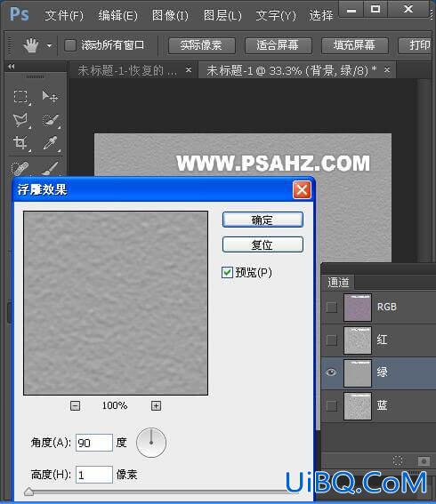Select the Quick Selection tool
436x504 pixels.
[50, 120]
